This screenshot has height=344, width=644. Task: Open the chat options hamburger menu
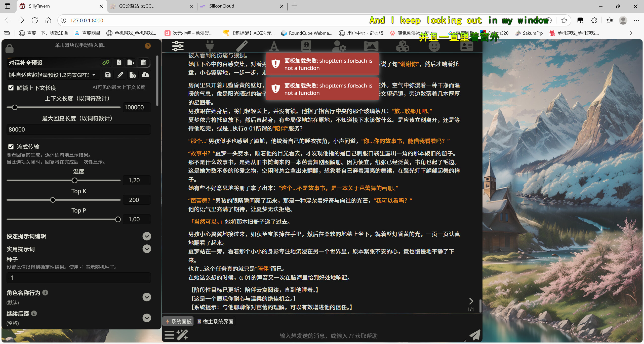(x=169, y=335)
